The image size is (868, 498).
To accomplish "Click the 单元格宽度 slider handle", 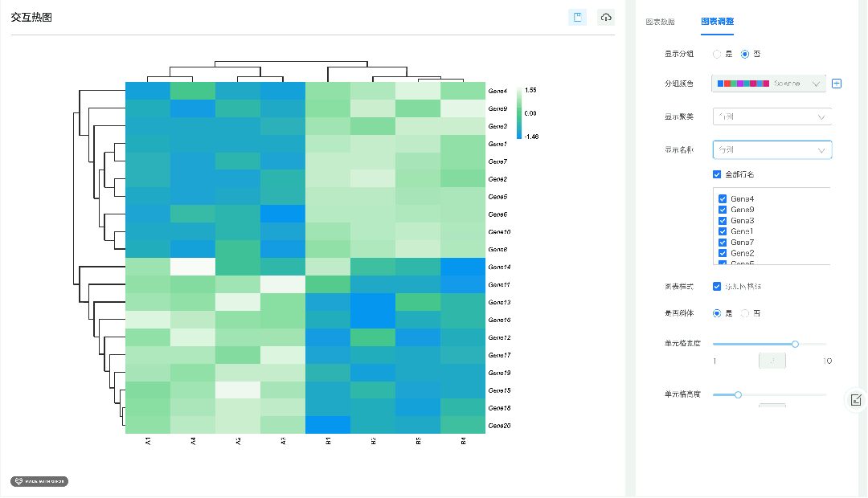I will [x=795, y=344].
